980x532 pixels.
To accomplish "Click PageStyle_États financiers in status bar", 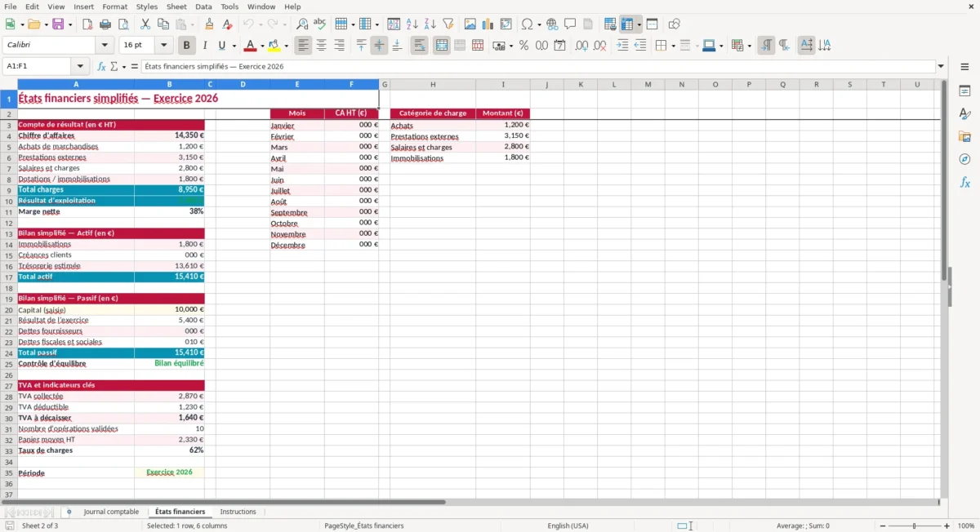I will click(364, 526).
